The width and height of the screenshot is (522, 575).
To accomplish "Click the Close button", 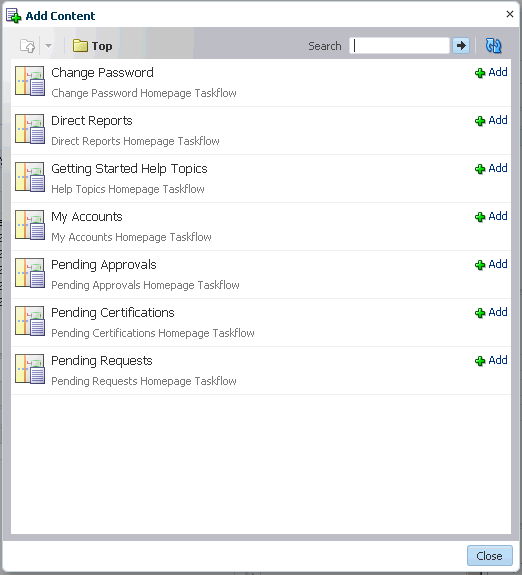I will (490, 556).
